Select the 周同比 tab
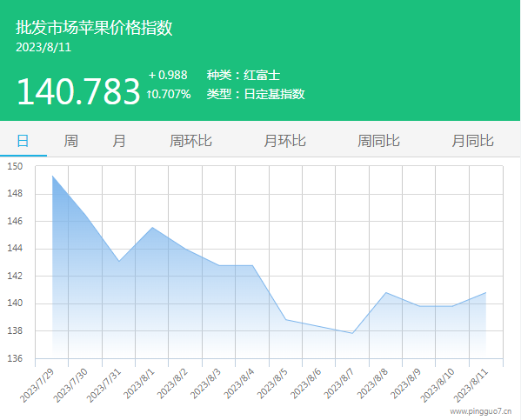 pos(378,141)
